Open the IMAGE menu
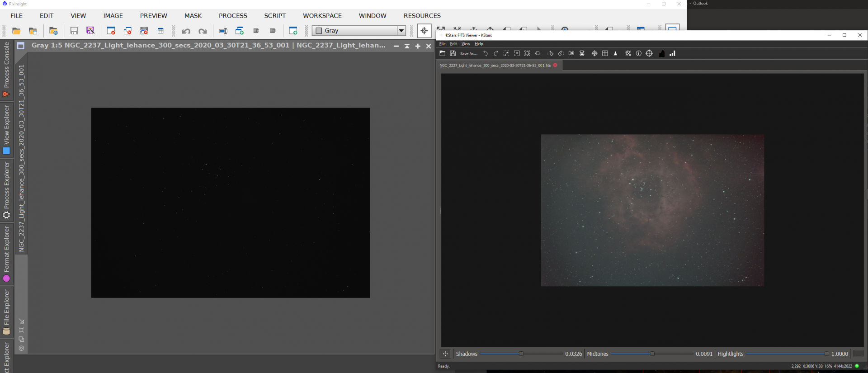This screenshot has width=868, height=373. tap(113, 15)
